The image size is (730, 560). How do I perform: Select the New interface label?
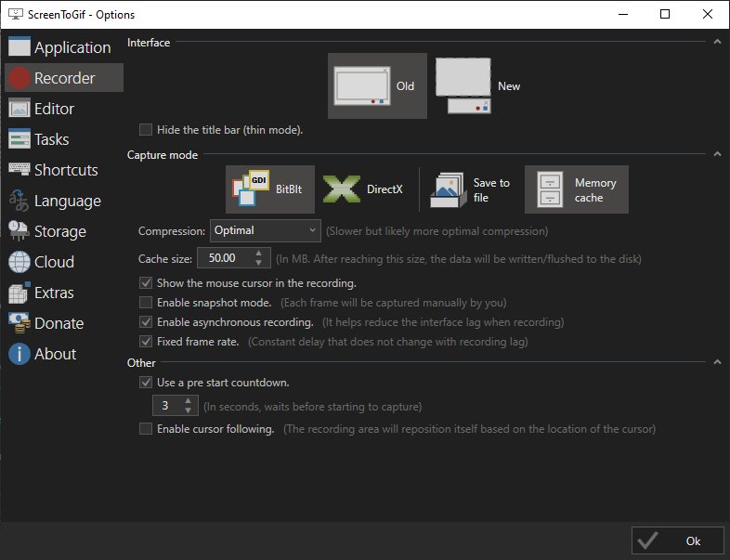point(509,86)
